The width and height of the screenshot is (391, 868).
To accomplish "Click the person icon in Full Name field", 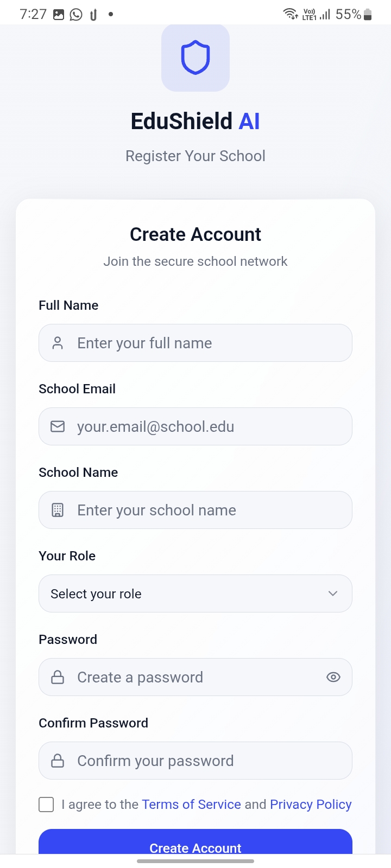I will click(58, 343).
